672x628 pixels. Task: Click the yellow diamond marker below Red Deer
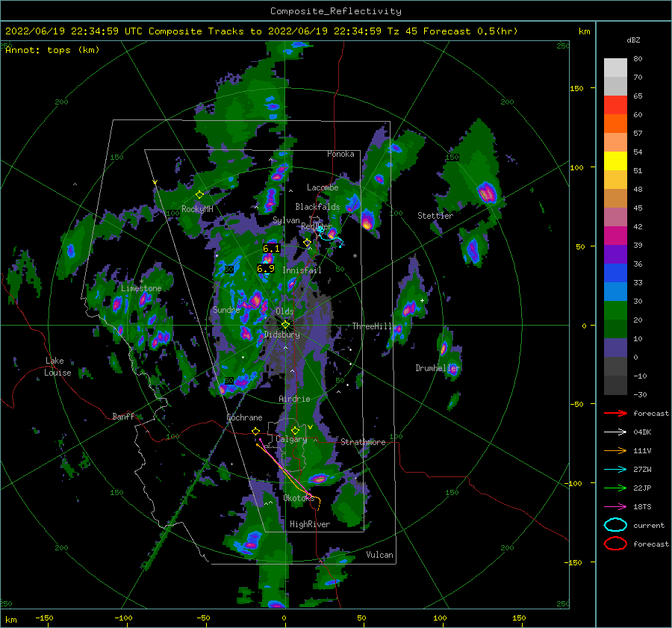pyautogui.click(x=307, y=243)
